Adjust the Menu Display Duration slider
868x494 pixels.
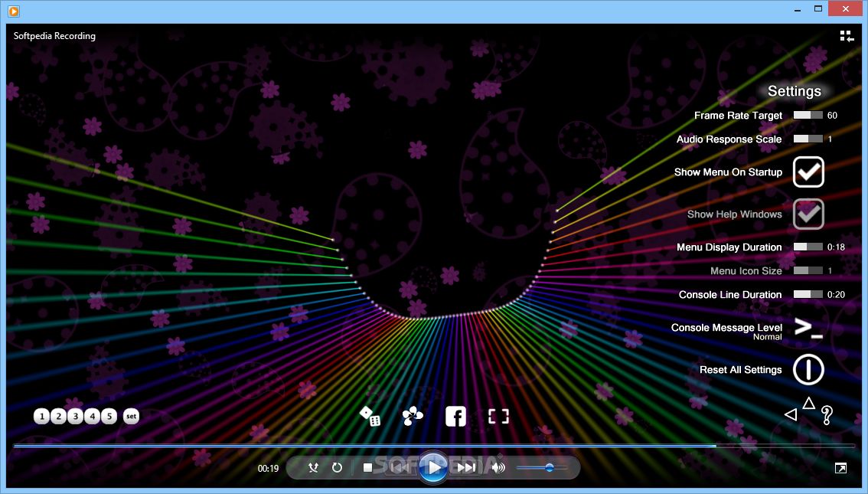[808, 247]
